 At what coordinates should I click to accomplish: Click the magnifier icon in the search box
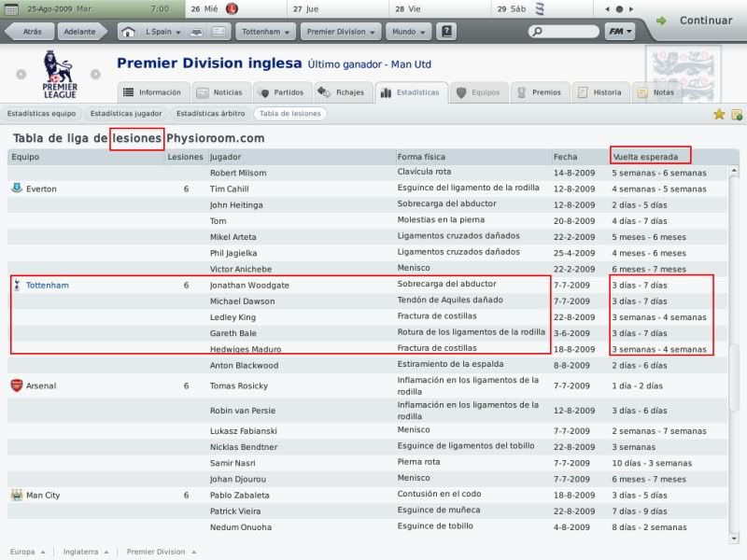[538, 32]
